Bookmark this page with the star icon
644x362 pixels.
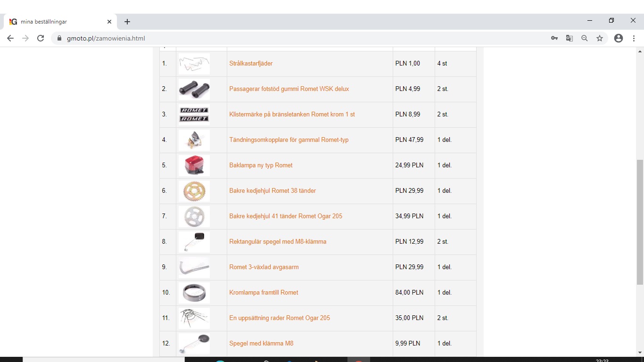click(600, 38)
